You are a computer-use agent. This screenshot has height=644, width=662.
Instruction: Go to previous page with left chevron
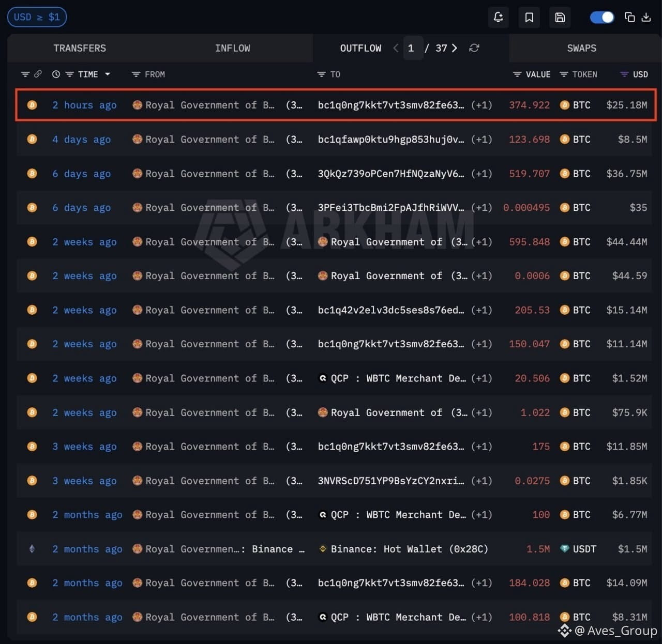(396, 48)
